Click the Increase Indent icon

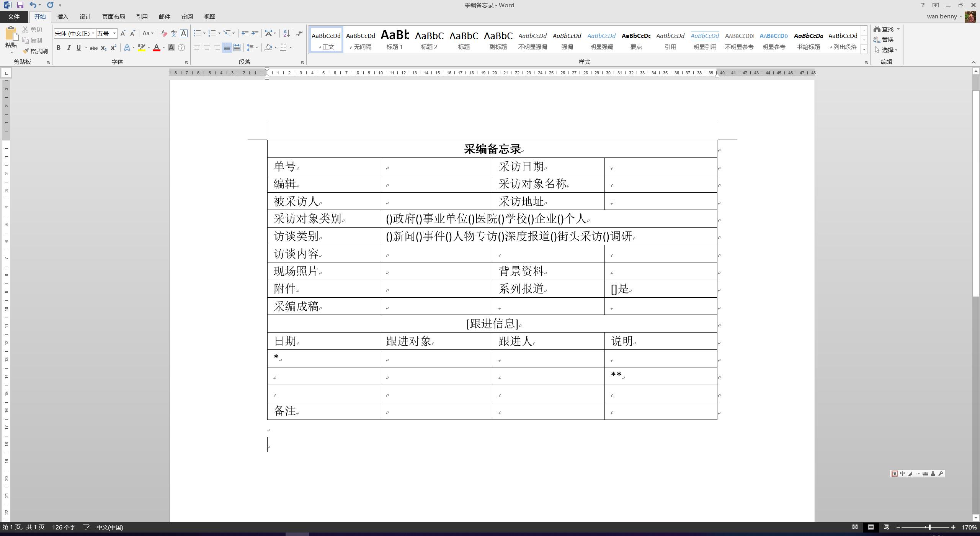255,34
